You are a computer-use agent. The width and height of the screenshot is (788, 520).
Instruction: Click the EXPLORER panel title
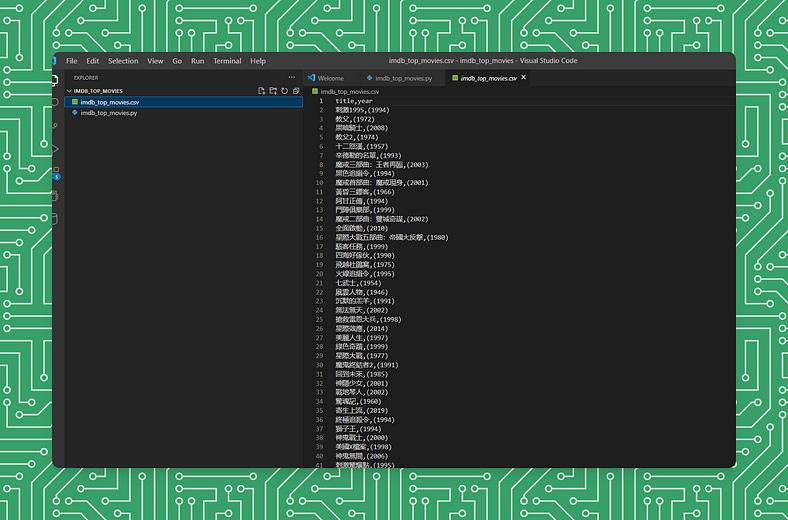86,78
